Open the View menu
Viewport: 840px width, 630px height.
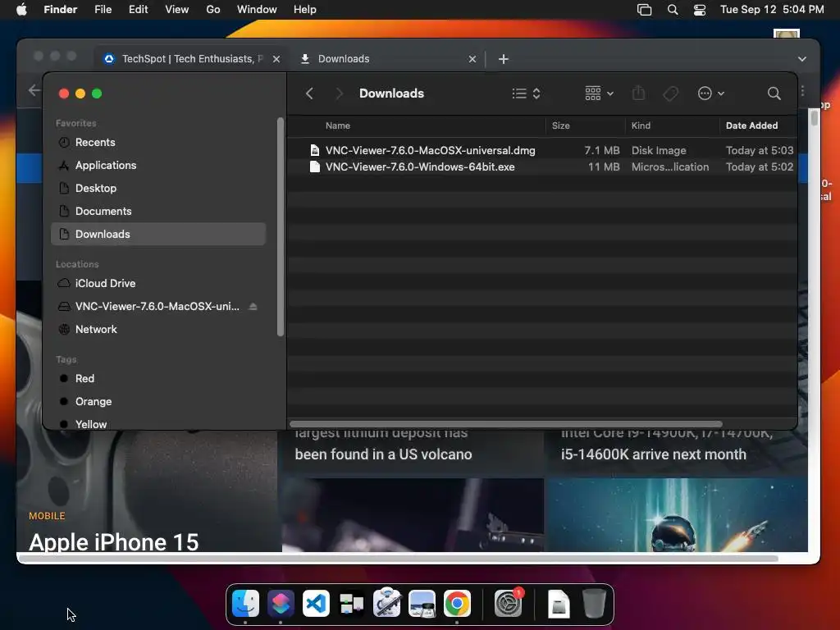pos(177,10)
